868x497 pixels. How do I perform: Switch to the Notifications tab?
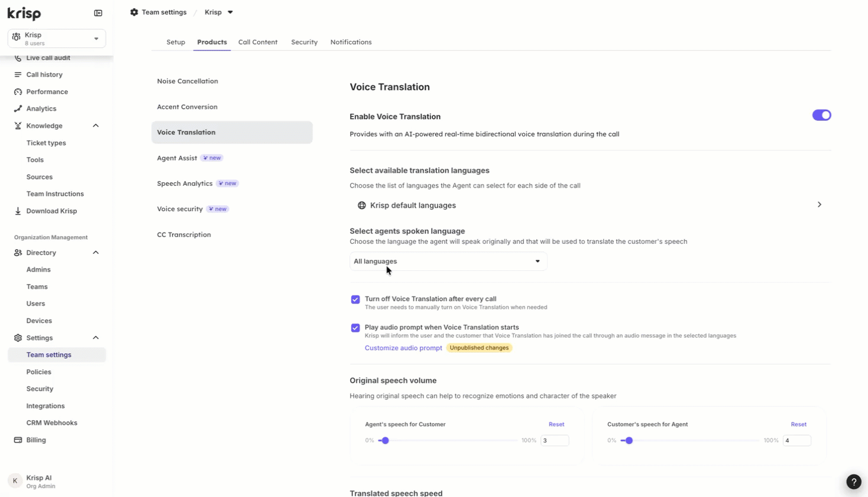[x=351, y=42]
